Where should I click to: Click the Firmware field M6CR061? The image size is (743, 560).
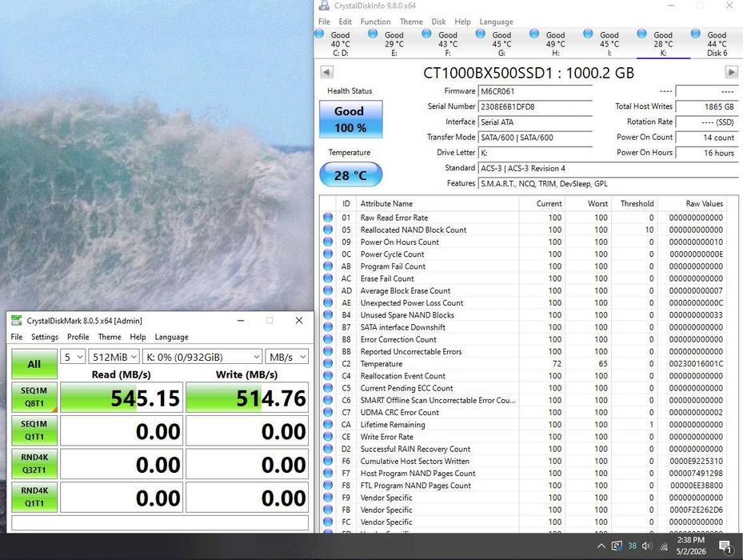(x=535, y=91)
